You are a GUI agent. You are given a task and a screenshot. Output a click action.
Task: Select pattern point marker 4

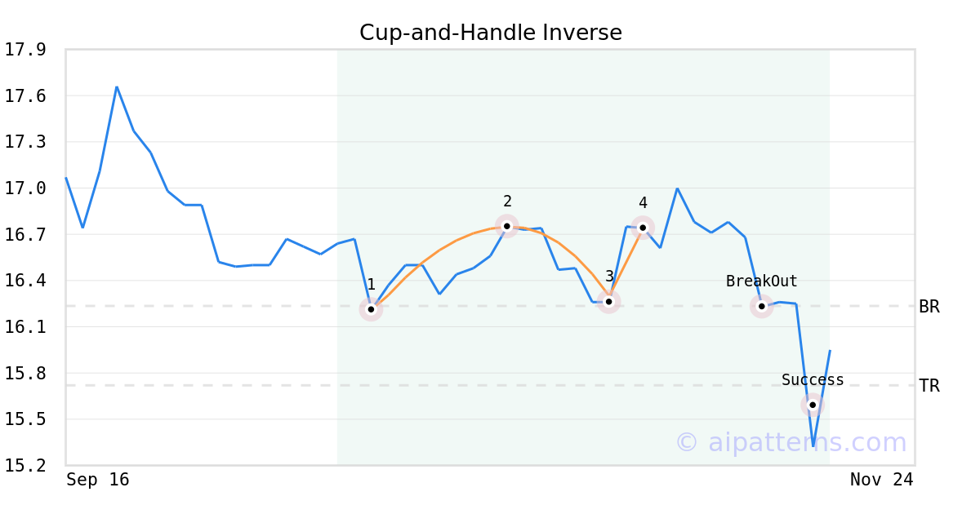click(643, 228)
